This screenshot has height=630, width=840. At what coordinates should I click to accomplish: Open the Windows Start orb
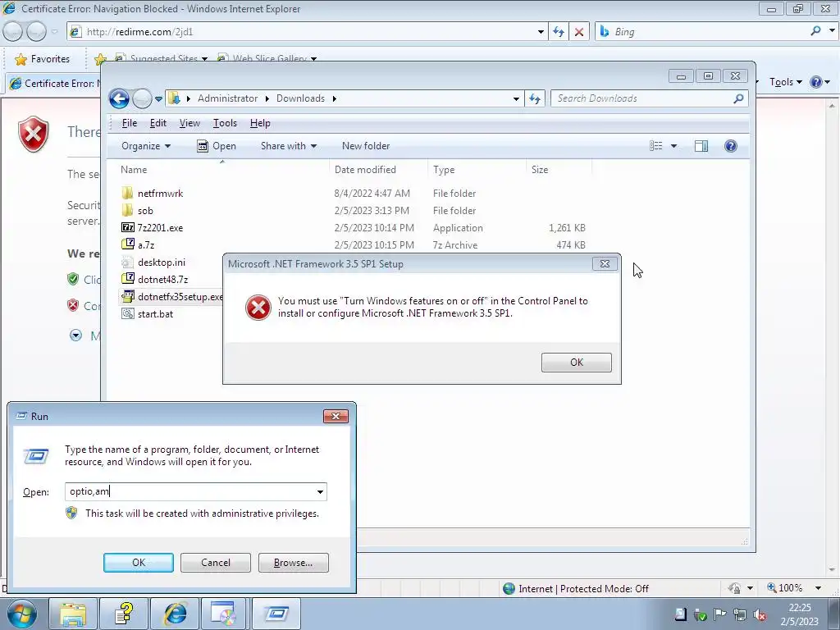(22, 614)
